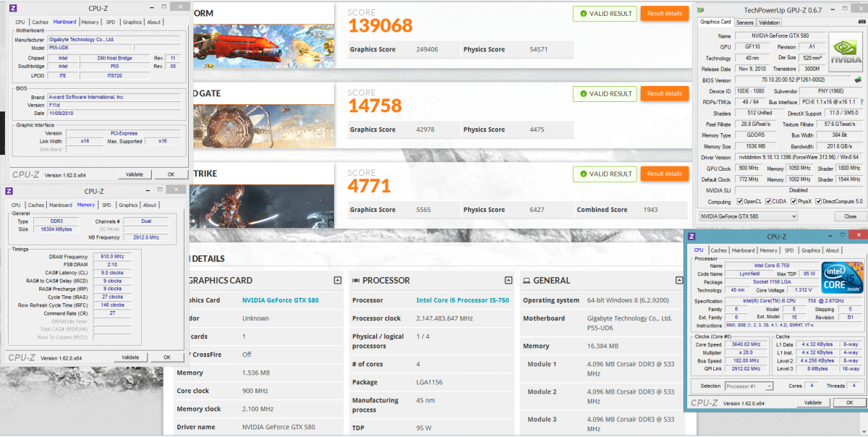Click the first VALID RESULT badge

(605, 13)
